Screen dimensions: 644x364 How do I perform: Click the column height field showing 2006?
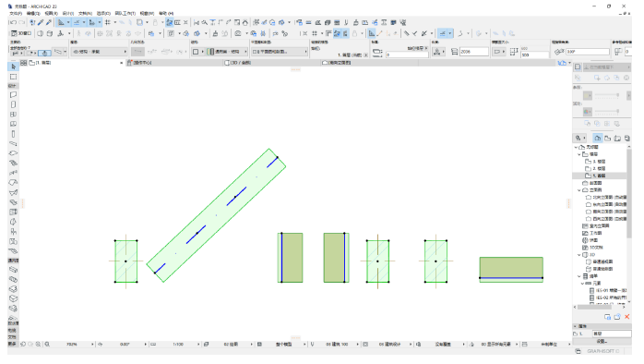click(x=474, y=52)
